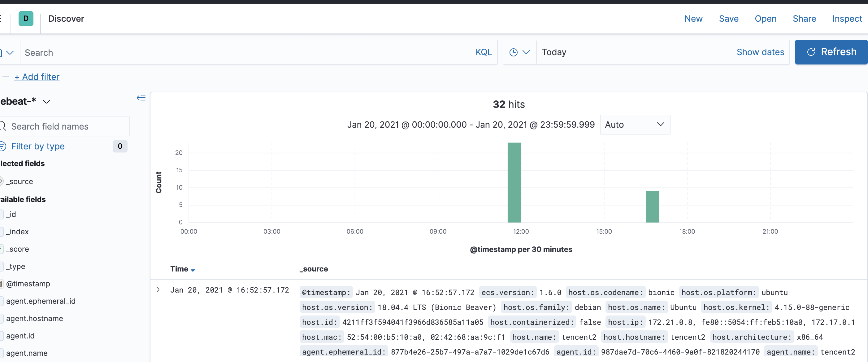Select the _source selected field
This screenshot has height=362, width=868.
pyautogui.click(x=19, y=182)
